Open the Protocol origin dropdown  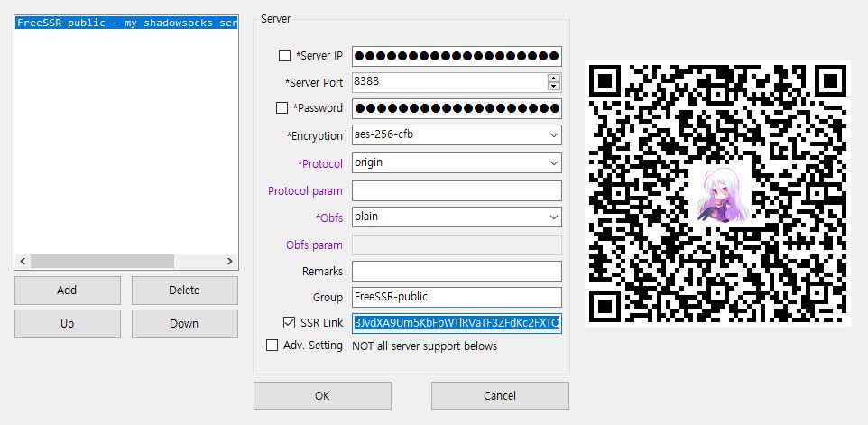point(457,162)
